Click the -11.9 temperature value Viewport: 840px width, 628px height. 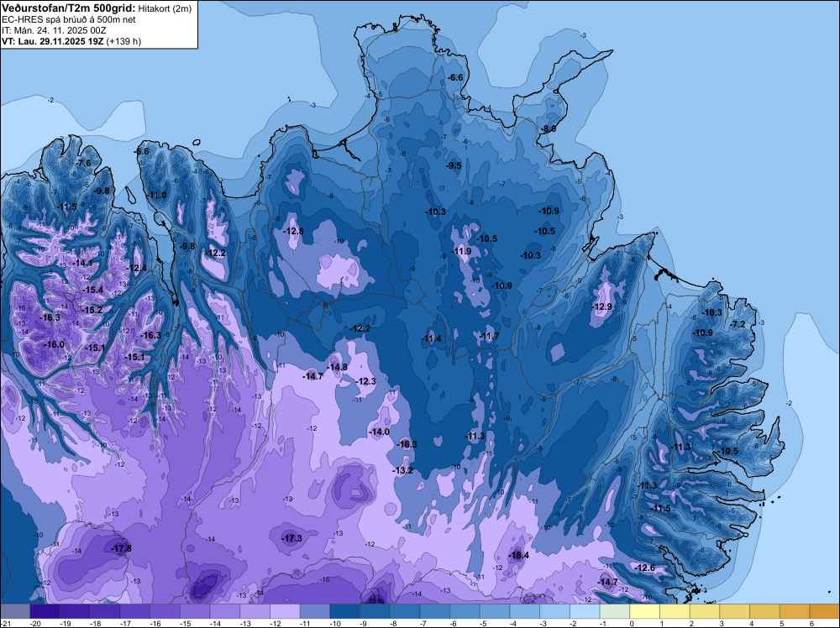pos(460,251)
